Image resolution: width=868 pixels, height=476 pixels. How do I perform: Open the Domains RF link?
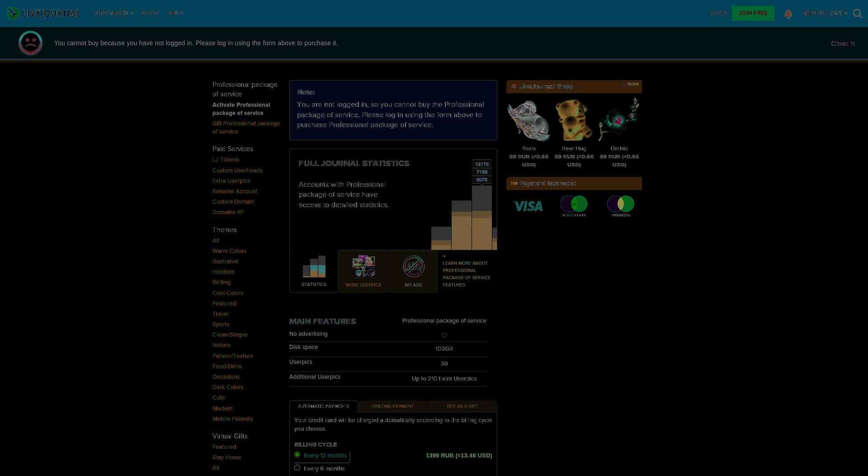(x=228, y=212)
